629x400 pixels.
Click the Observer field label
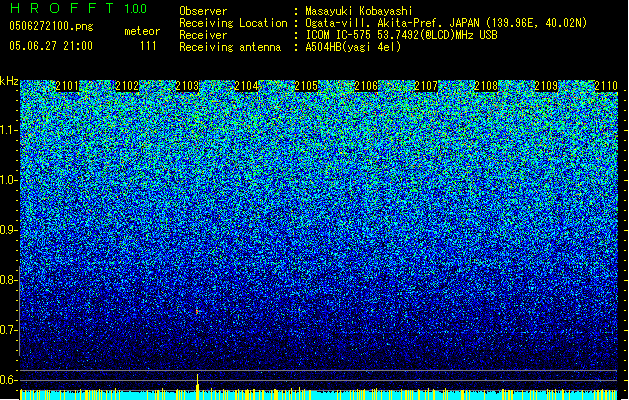[203, 11]
